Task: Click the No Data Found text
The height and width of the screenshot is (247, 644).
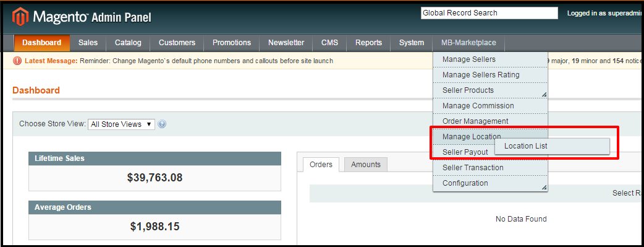Action: 521,219
